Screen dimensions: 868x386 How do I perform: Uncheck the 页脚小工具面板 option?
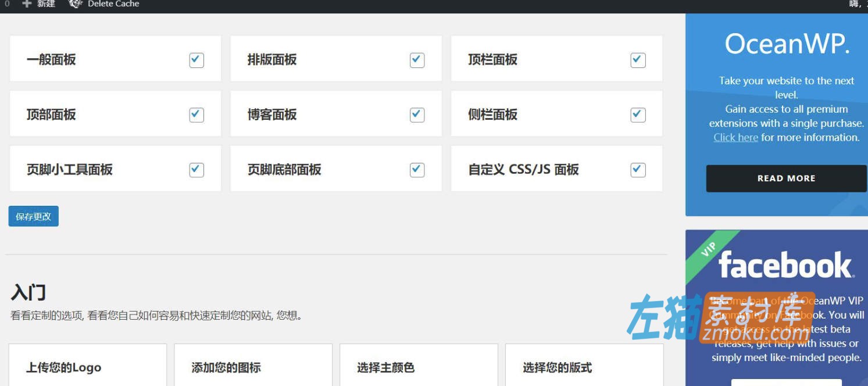tap(196, 169)
